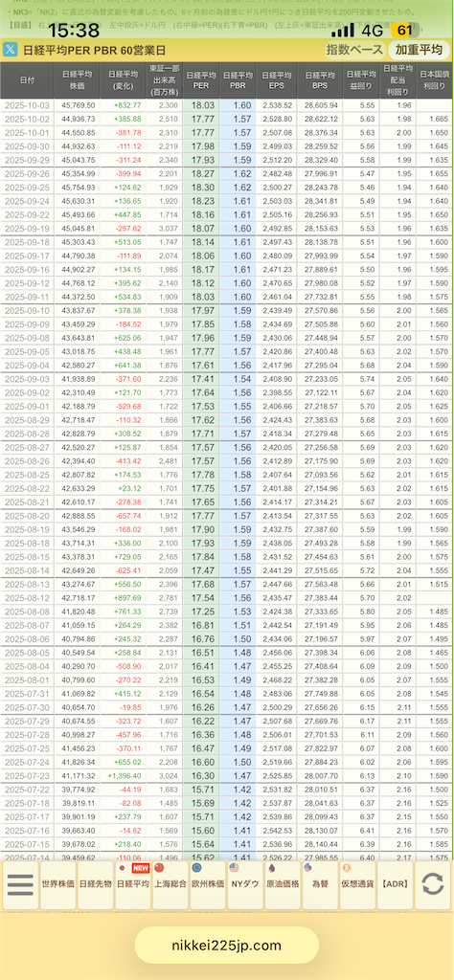Image resolution: width=454 pixels, height=980 pixels.
Task: Select the +513.05 change cell
Action: [124, 242]
